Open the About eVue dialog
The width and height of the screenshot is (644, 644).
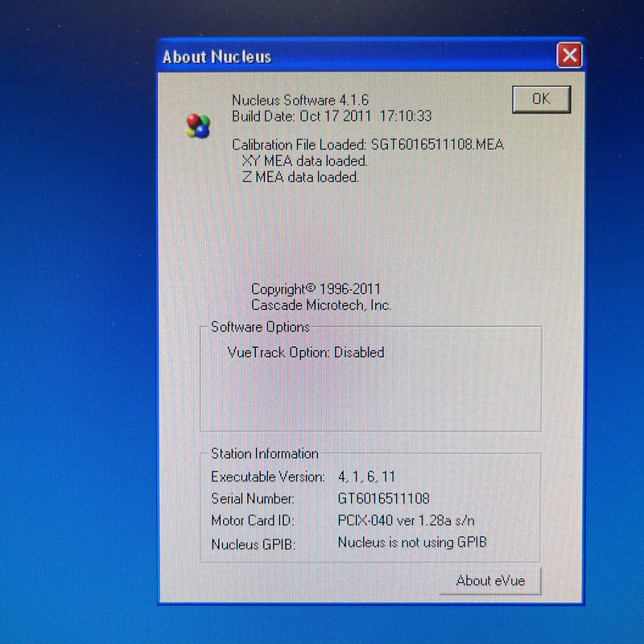(x=490, y=580)
